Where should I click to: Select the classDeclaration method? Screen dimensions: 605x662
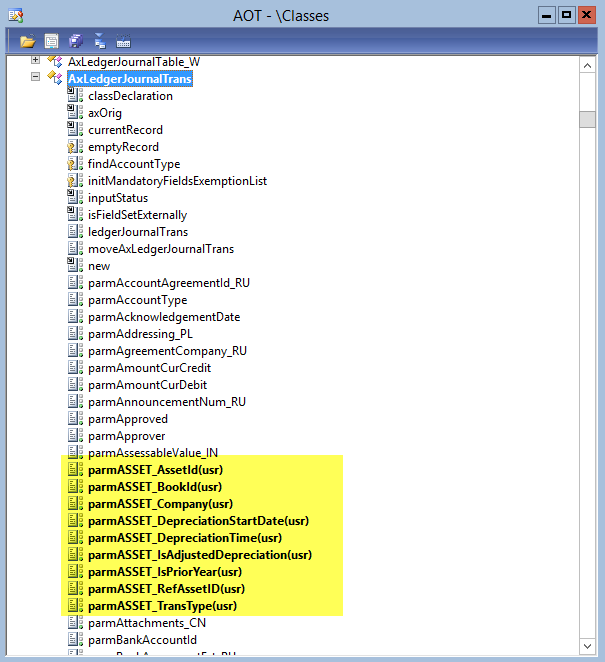click(x=130, y=96)
